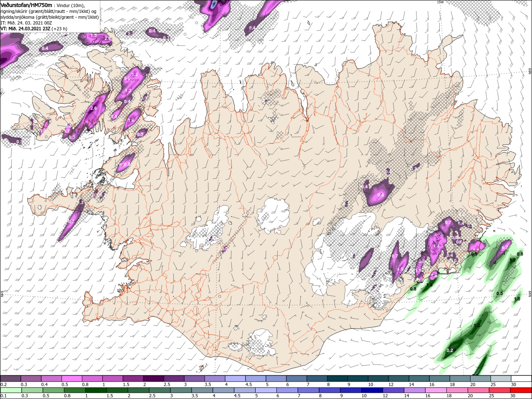
Task: Pick the dark green 1 swatch in lower legend
Action: click(x=96, y=390)
